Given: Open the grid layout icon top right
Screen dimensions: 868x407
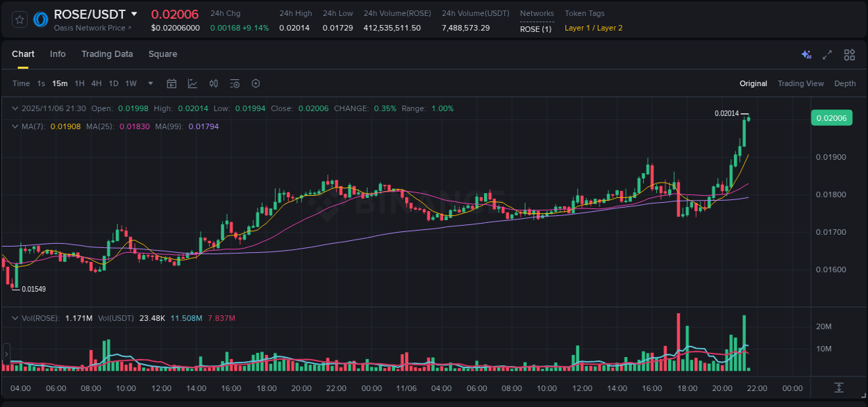Looking at the screenshot, I should click(x=849, y=54).
